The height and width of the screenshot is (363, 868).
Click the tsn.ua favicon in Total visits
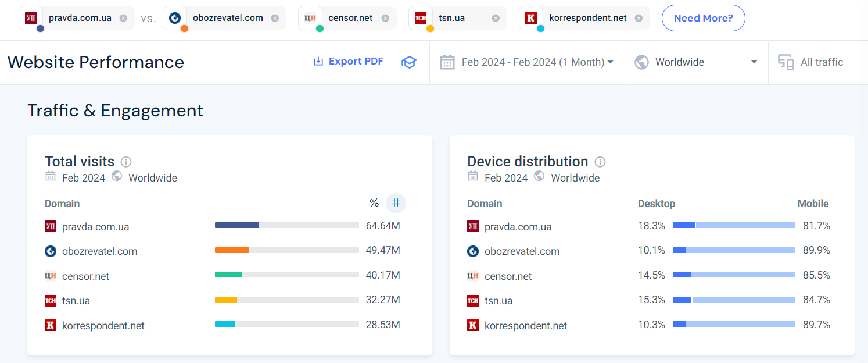point(51,301)
